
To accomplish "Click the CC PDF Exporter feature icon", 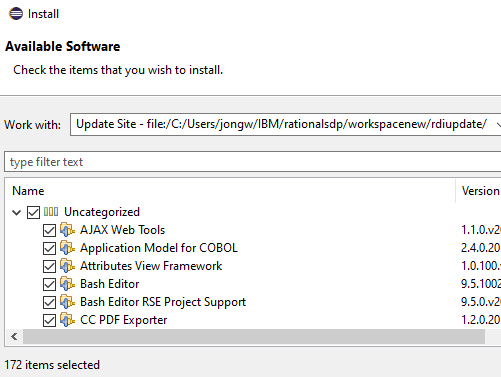I will coord(67,320).
